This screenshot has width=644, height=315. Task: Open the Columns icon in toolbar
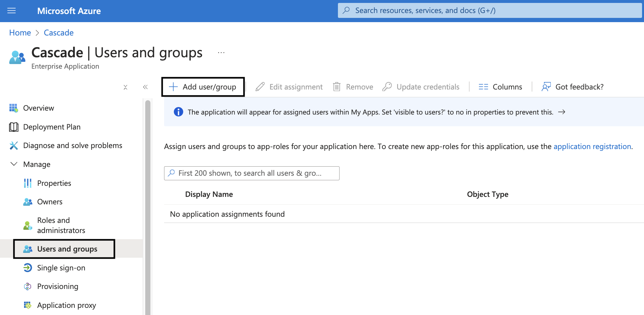[483, 87]
